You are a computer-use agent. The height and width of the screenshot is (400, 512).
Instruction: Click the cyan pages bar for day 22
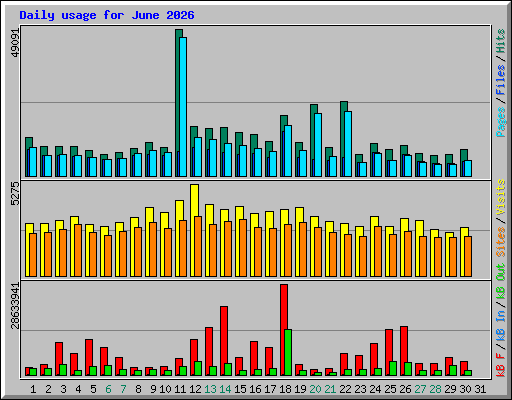(348, 144)
